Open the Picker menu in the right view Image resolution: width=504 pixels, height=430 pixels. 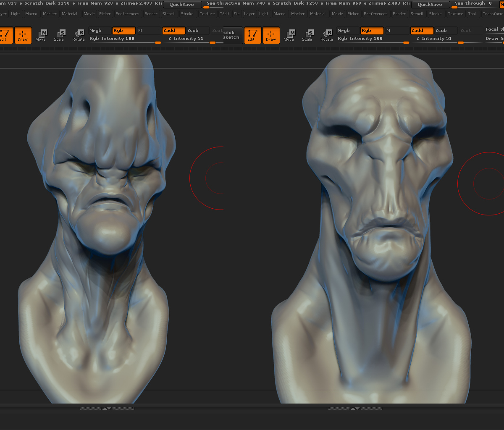click(x=353, y=14)
